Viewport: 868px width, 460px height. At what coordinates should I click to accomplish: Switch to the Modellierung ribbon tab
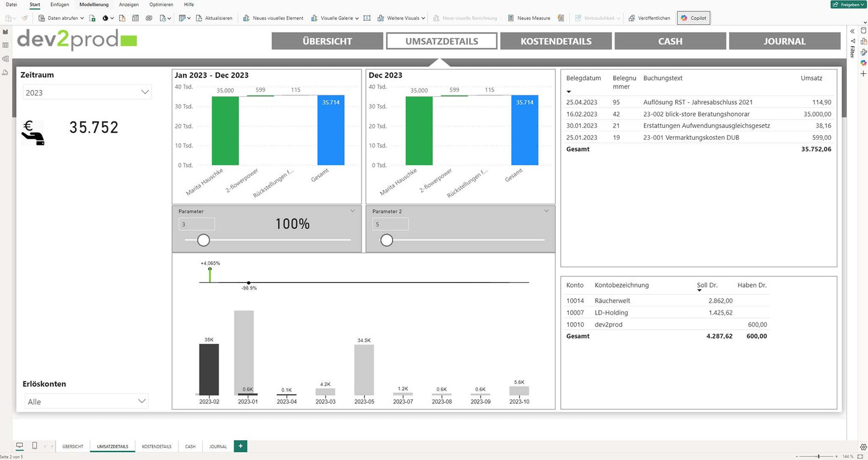pos(94,4)
